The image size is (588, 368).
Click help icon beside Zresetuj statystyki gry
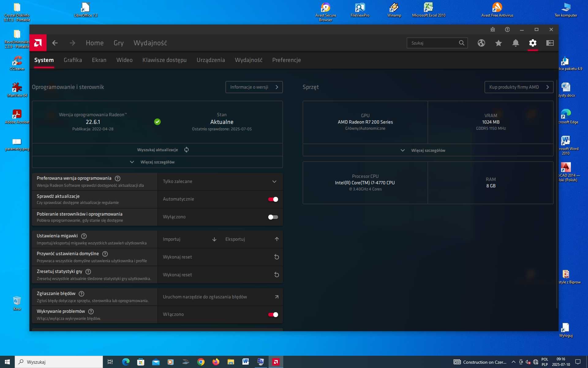point(88,271)
